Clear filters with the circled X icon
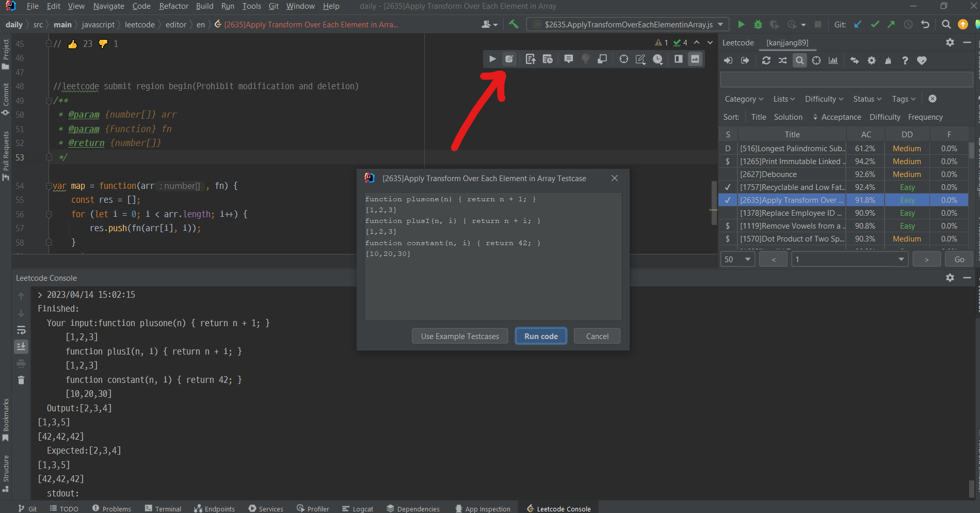 click(x=932, y=99)
